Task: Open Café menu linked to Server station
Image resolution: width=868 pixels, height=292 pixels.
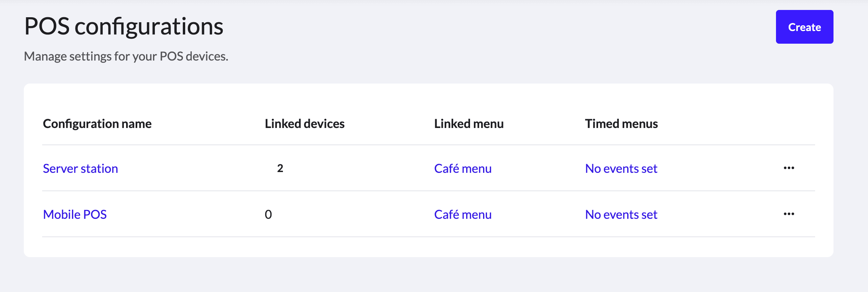Action: (x=463, y=169)
